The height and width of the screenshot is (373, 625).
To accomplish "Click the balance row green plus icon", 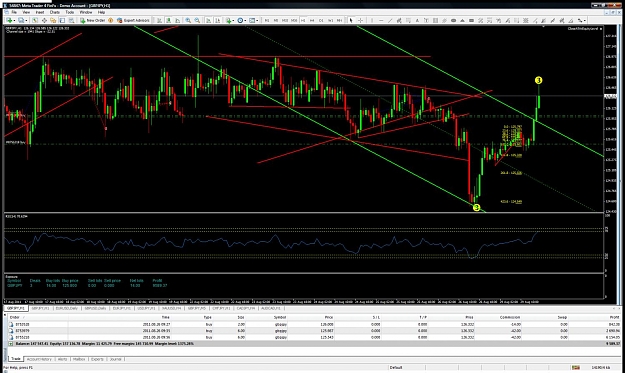I will (11, 344).
